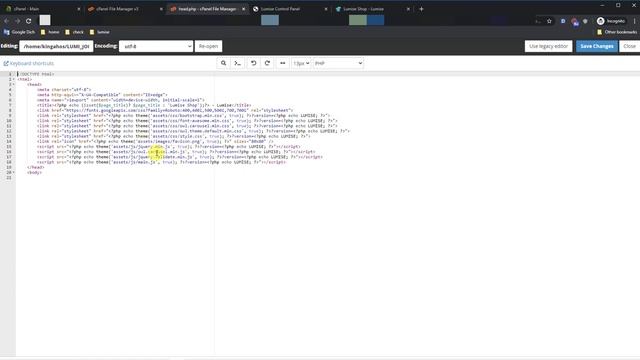Close the cPanel File Manager v3 tab
Screen dimensions: 640x360
(161, 9)
